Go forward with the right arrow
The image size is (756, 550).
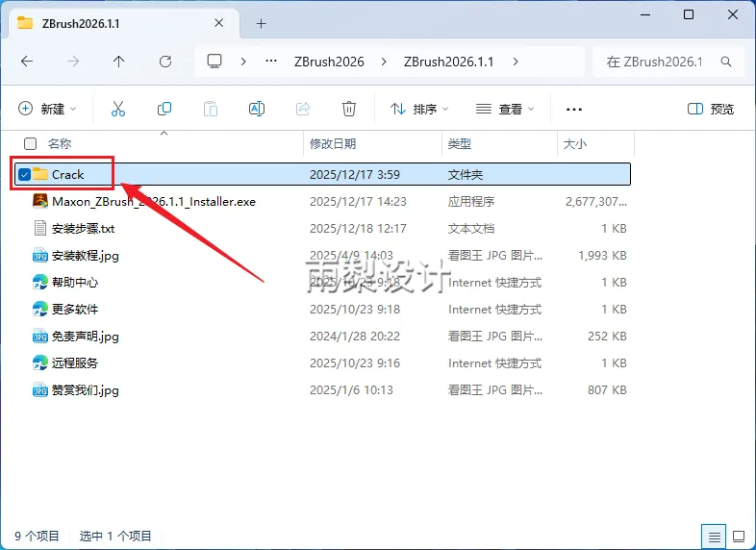pyautogui.click(x=73, y=62)
